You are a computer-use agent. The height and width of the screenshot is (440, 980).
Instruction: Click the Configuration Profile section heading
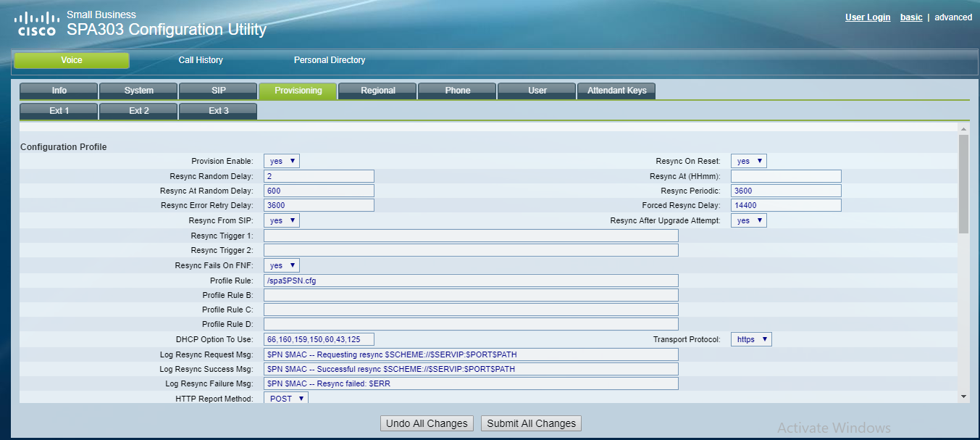click(x=64, y=147)
